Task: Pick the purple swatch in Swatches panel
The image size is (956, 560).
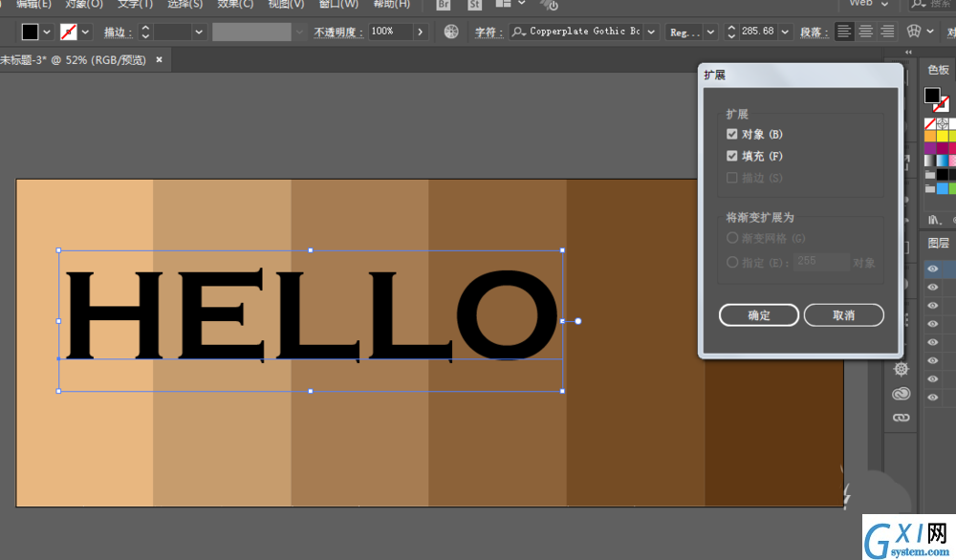Action: (x=930, y=148)
